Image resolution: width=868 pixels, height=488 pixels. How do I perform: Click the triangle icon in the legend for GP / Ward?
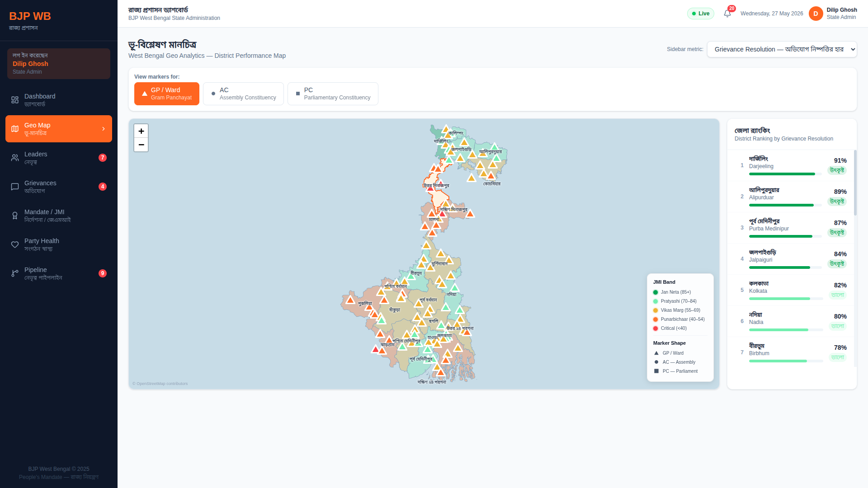pyautogui.click(x=656, y=353)
